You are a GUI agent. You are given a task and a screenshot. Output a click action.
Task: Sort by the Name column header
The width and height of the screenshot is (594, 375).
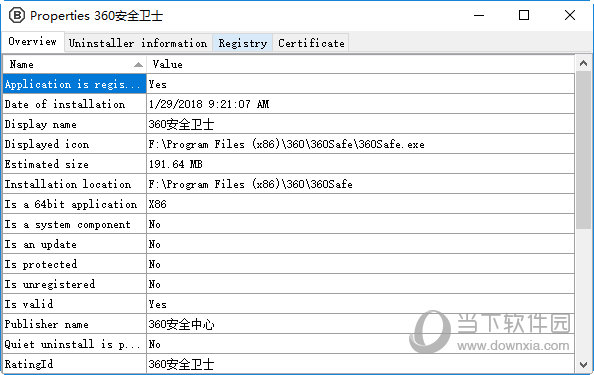coord(75,64)
